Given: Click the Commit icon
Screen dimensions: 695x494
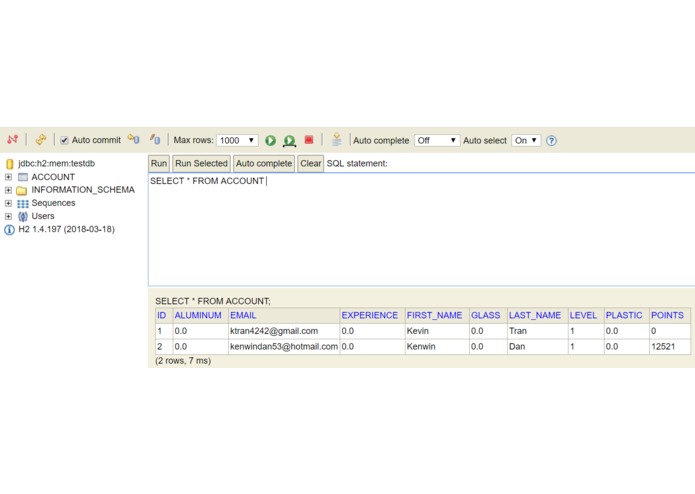Looking at the screenshot, I should (155, 140).
